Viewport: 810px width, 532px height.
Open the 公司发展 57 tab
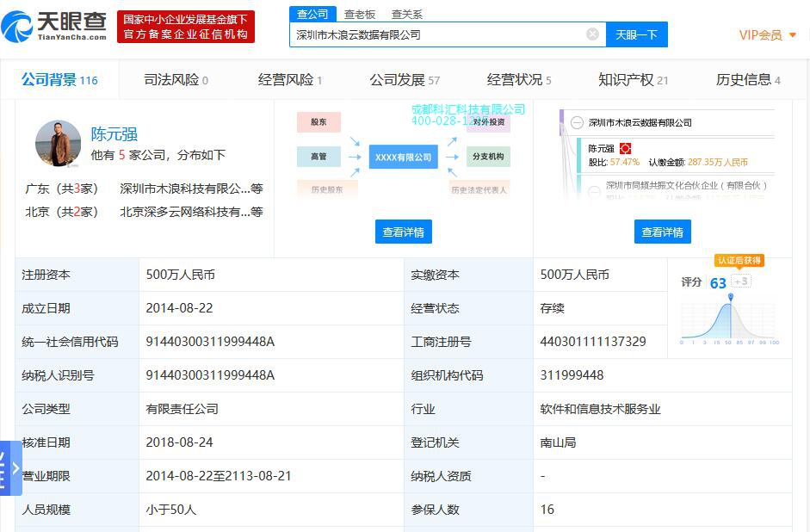click(405, 79)
